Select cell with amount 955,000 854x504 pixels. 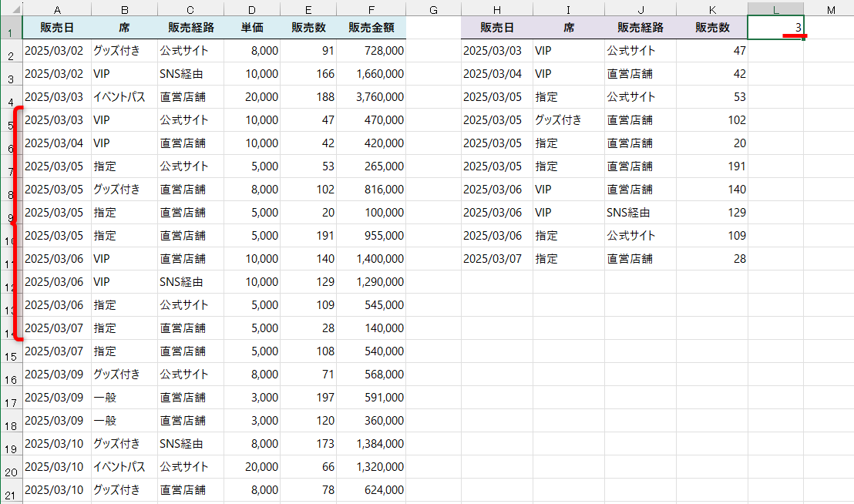click(372, 237)
